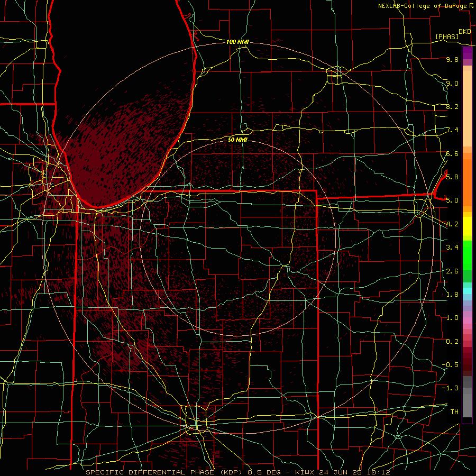Screen dimensions: 476x476
Task: Select the -1.3 color scale value
Action: tap(450, 388)
